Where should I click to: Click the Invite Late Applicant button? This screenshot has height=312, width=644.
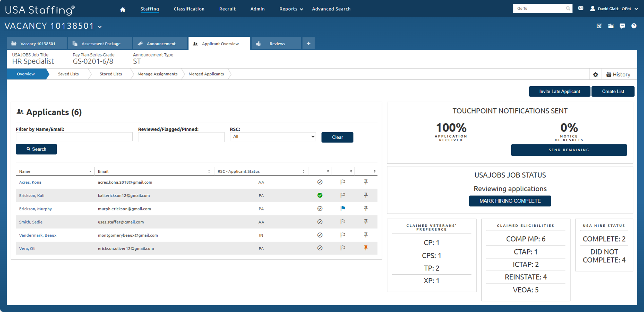(559, 92)
